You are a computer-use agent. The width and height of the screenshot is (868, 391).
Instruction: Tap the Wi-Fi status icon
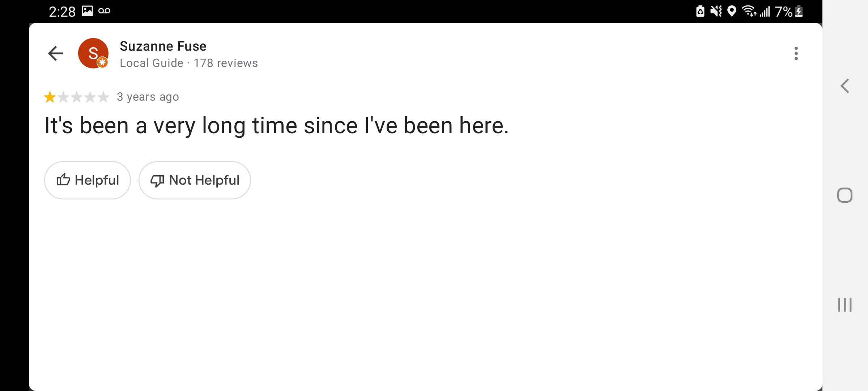[749, 12]
